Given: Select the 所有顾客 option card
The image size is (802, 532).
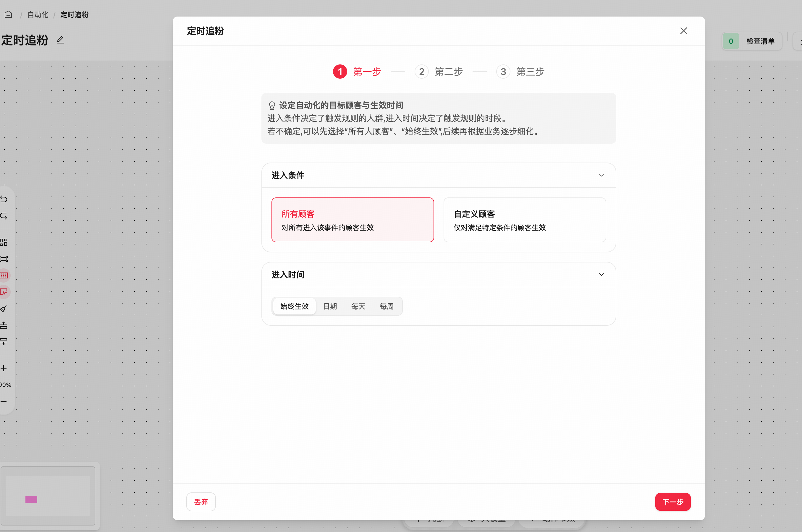Looking at the screenshot, I should [353, 220].
